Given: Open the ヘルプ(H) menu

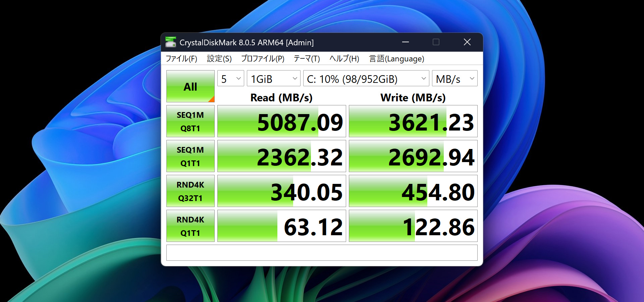Looking at the screenshot, I should point(344,59).
